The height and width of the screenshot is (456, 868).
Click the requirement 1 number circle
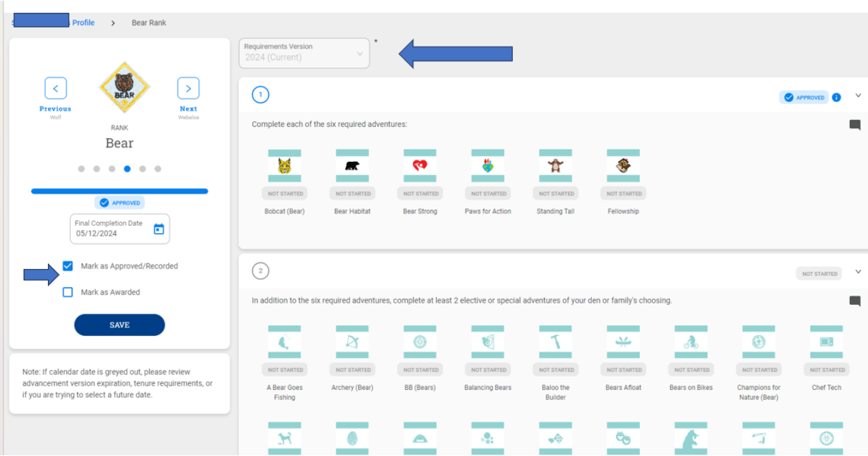pos(261,95)
